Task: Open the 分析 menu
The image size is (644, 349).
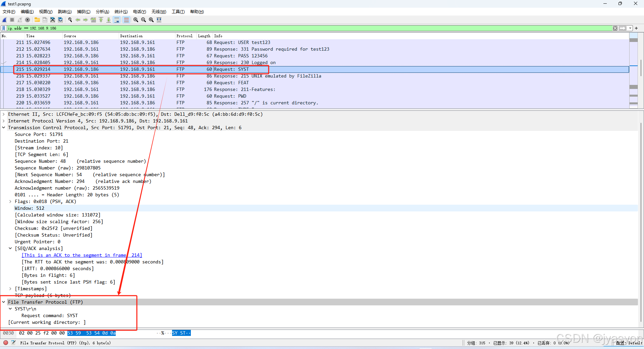Action: coord(102,11)
